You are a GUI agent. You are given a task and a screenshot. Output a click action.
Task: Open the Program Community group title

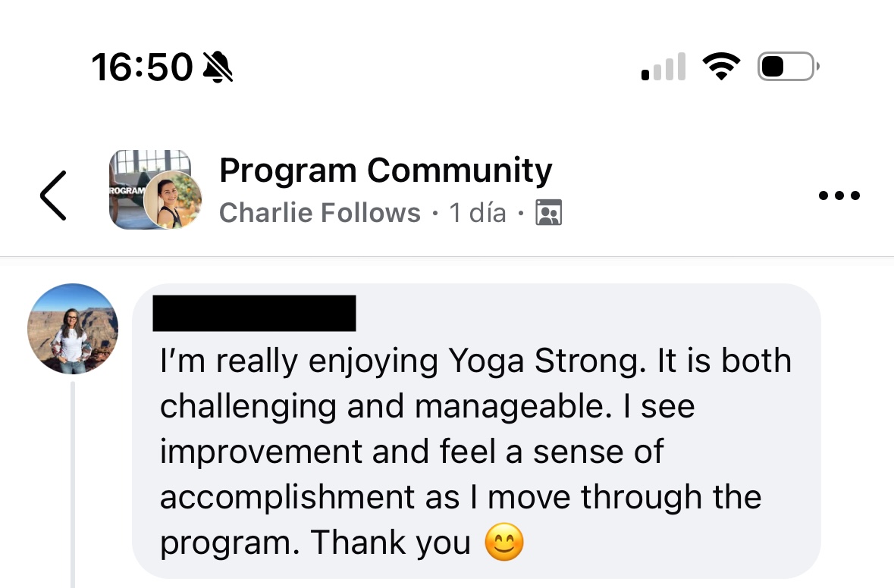click(385, 170)
